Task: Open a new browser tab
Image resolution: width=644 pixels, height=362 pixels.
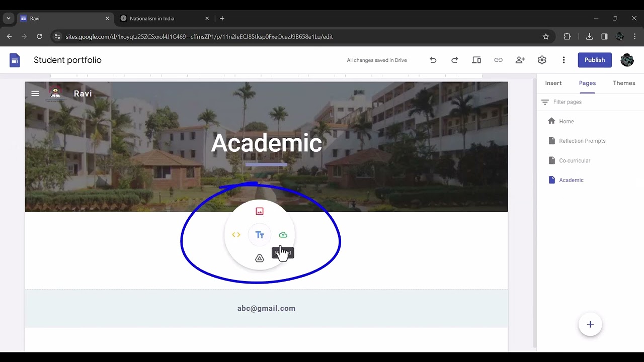Action: pos(222,19)
